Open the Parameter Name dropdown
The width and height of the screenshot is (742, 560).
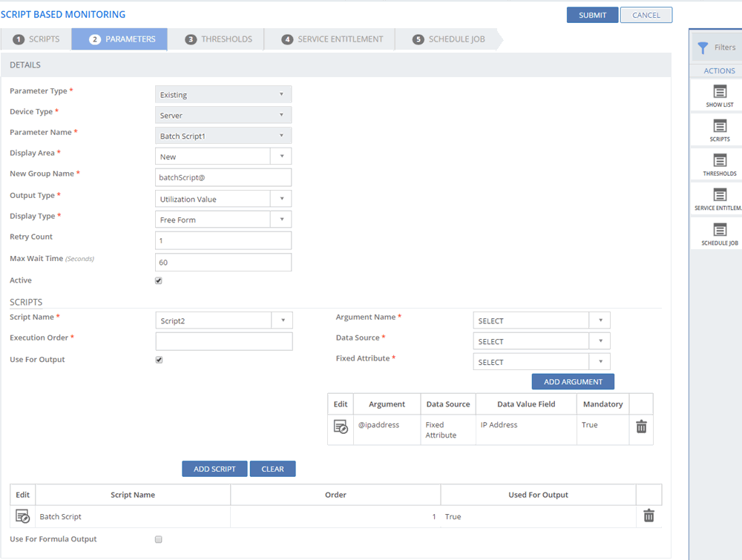tap(223, 136)
